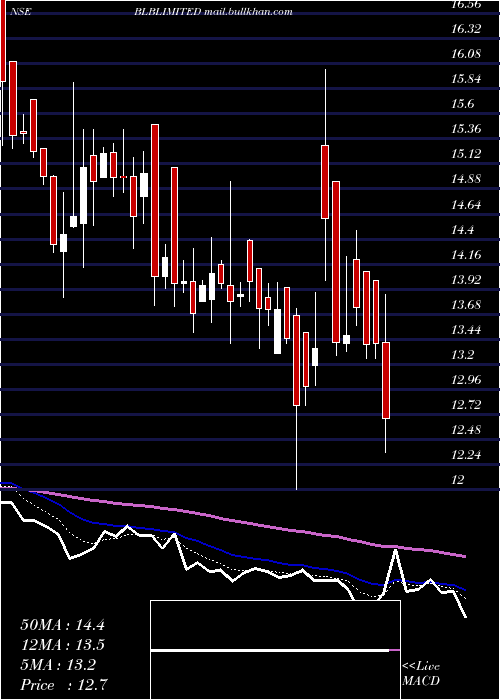The height and width of the screenshot is (700, 500).
Task: Click the 15.84 price axis label
Action: 467,79
